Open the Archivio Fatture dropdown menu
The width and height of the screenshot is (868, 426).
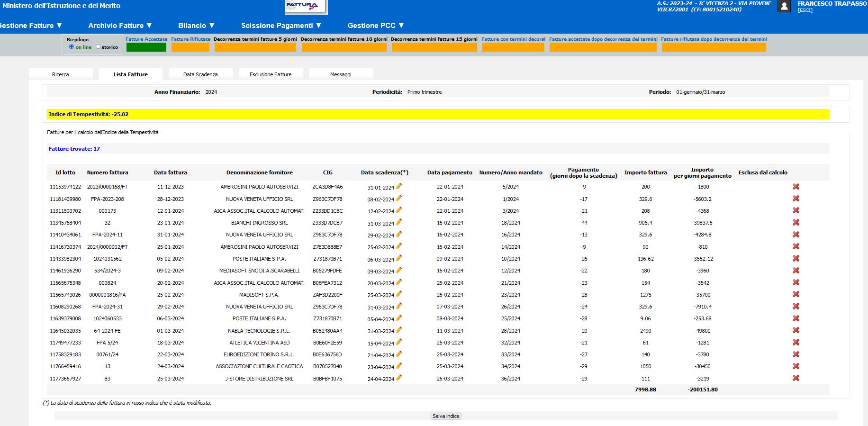[120, 26]
